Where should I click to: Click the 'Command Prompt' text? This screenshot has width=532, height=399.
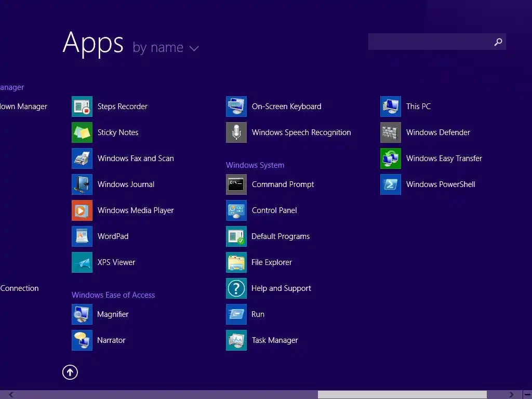click(283, 184)
